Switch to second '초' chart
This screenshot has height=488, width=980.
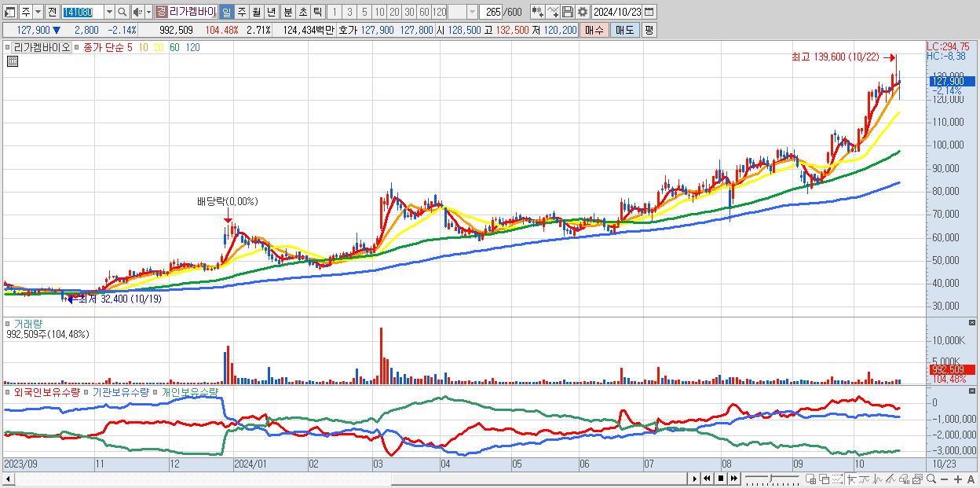302,13
